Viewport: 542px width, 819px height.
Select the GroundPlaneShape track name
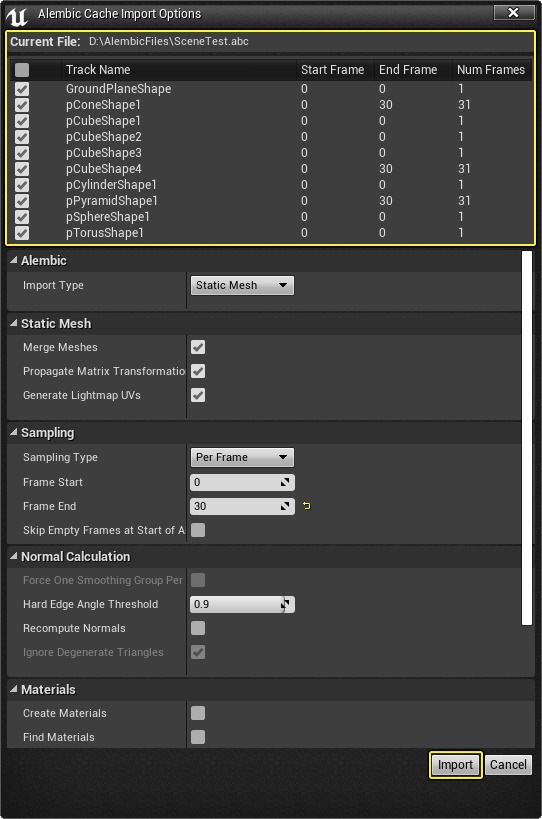pos(119,89)
